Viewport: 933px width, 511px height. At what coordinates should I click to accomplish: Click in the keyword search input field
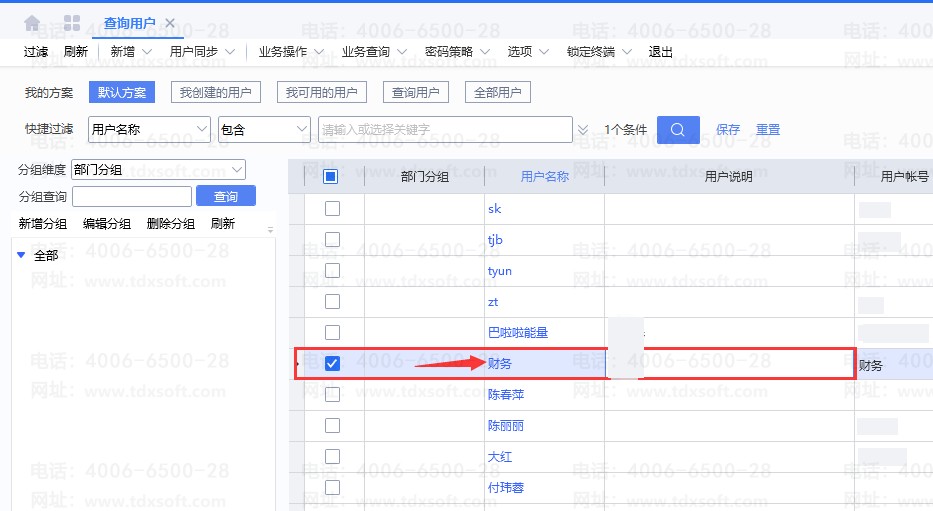point(444,130)
